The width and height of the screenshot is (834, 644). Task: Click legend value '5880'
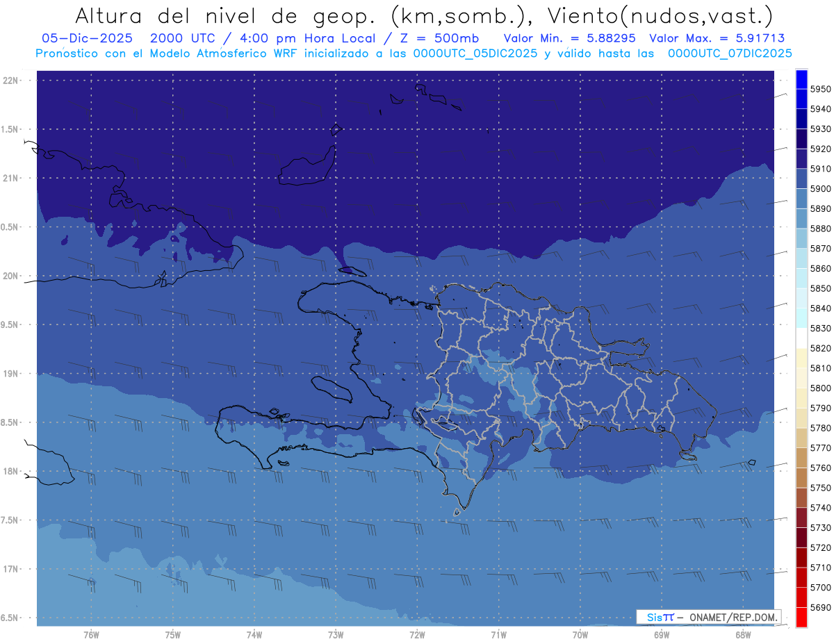821,229
